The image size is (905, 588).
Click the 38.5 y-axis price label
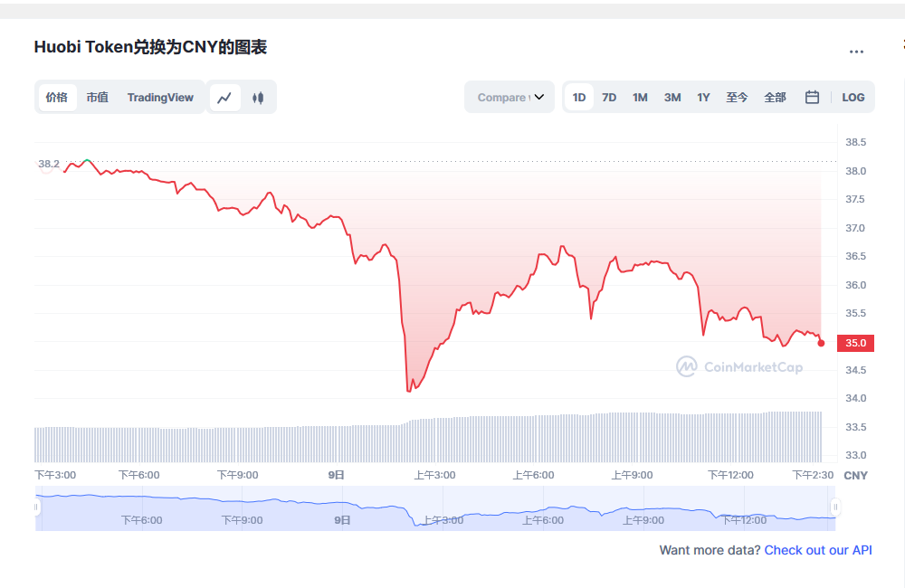855,142
